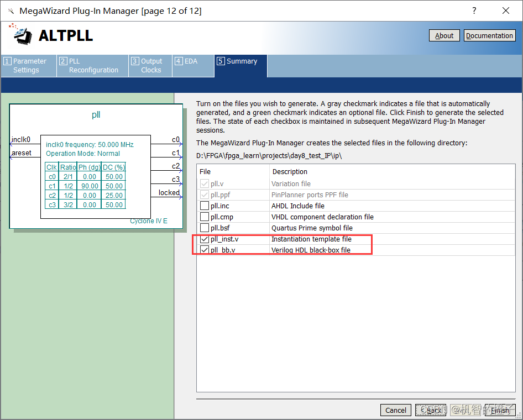Viewport: 523px width, 420px height.
Task: Click the Quartus Prime symbol file description
Action: click(312, 228)
